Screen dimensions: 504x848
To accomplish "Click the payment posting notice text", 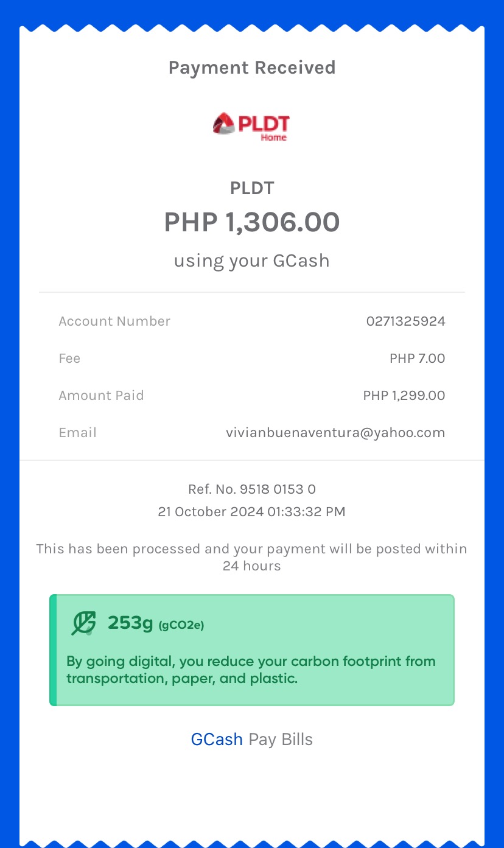I will coord(251,557).
